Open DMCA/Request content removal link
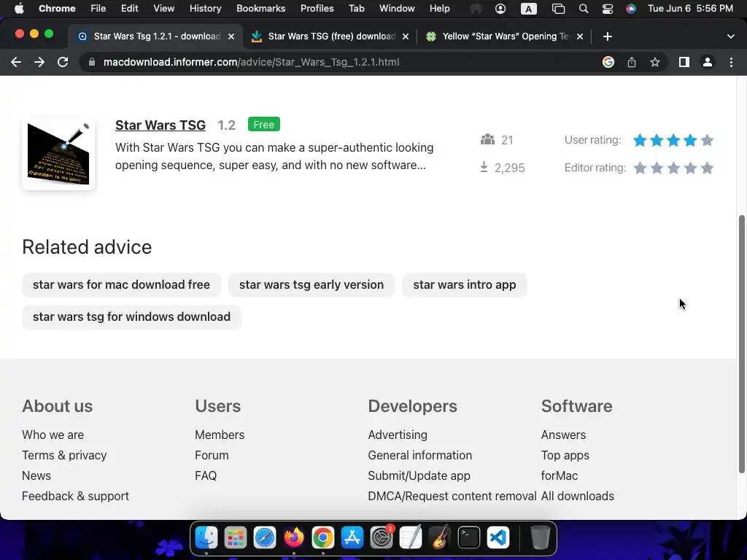747x560 pixels. pos(452,496)
